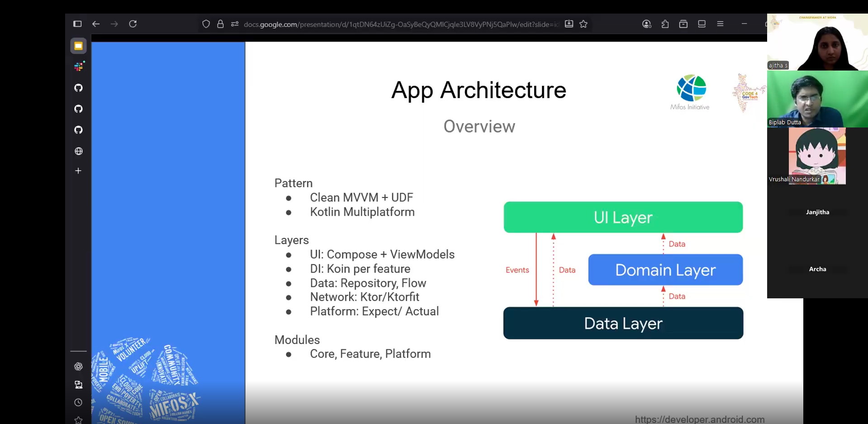Open the browser hamburger application menu

pos(720,24)
